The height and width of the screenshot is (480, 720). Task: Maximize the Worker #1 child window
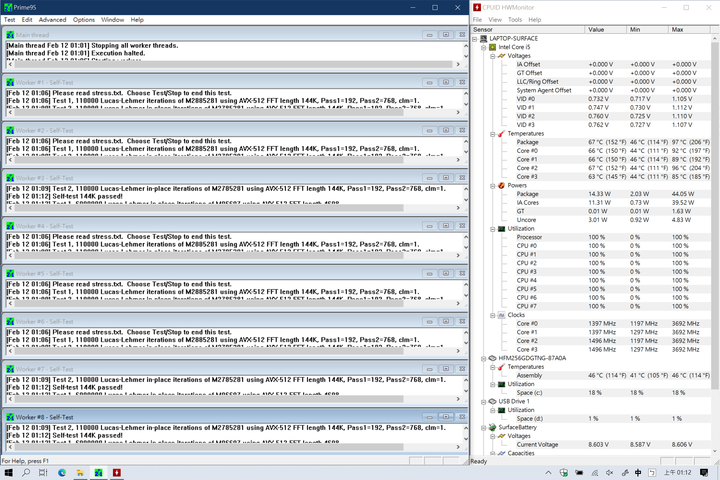pos(446,82)
